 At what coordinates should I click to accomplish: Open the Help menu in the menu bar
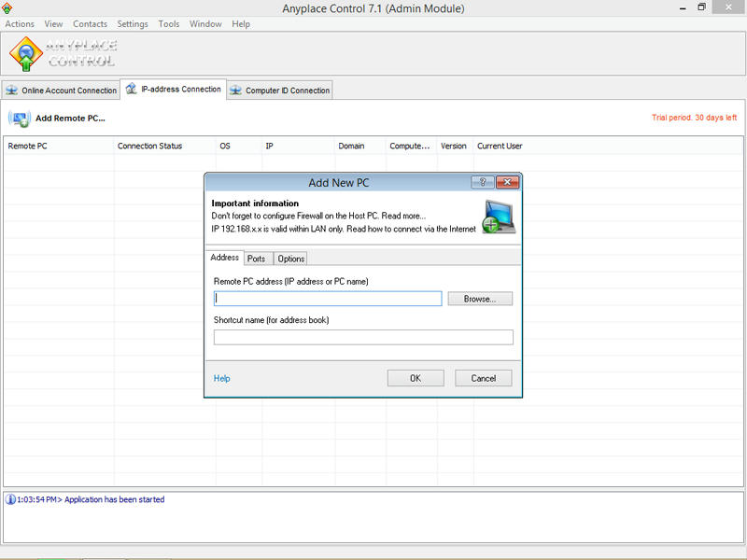click(x=241, y=24)
